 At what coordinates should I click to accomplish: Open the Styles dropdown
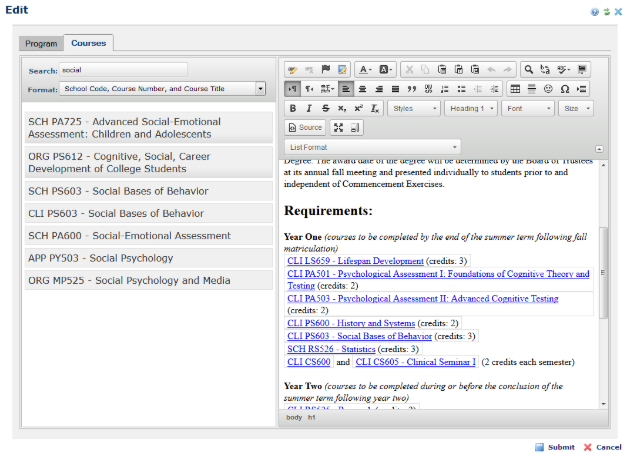tap(414, 109)
